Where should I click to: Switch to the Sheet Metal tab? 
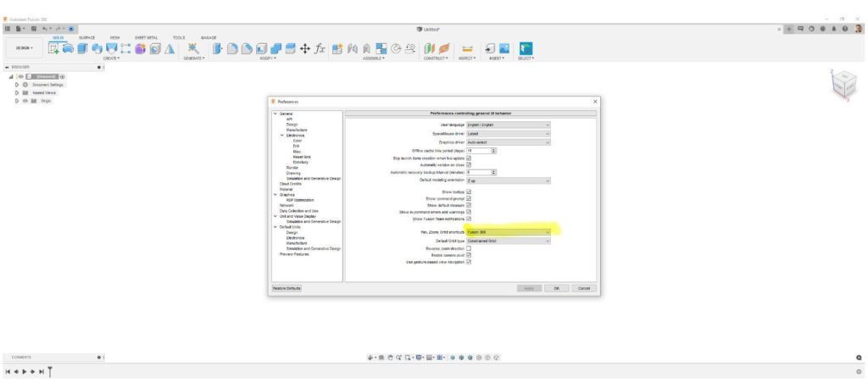[x=146, y=37]
